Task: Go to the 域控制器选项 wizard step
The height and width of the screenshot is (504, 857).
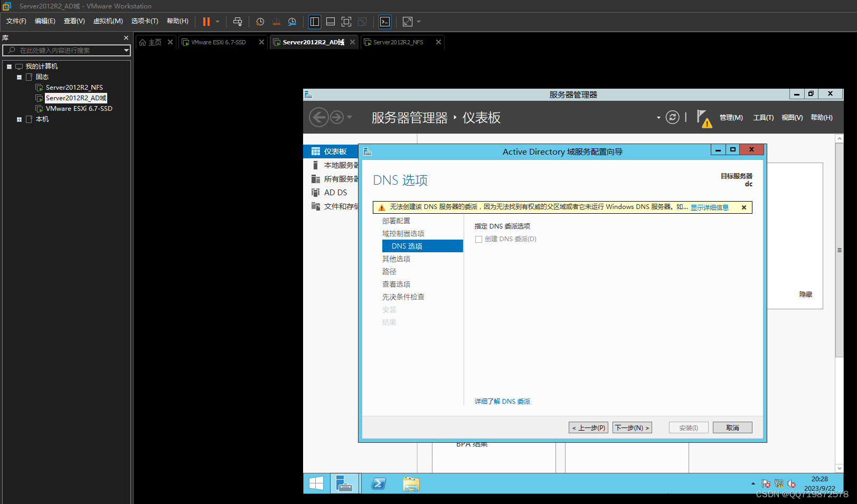Action: [x=403, y=234]
